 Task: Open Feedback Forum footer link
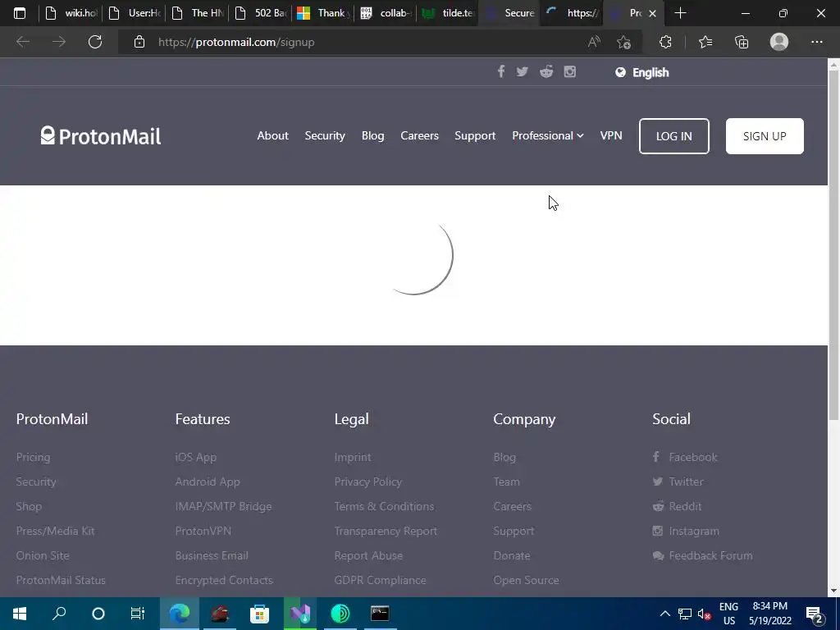(x=702, y=555)
